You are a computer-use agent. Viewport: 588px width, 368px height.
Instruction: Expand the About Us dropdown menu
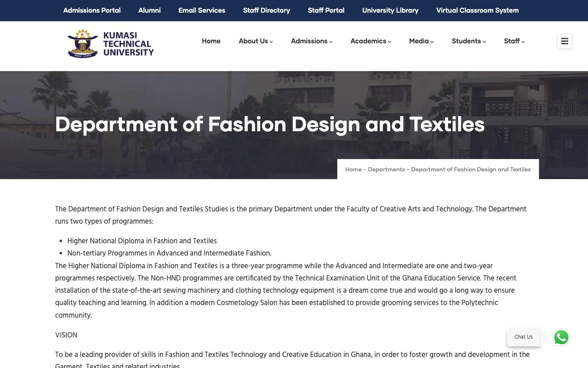256,41
